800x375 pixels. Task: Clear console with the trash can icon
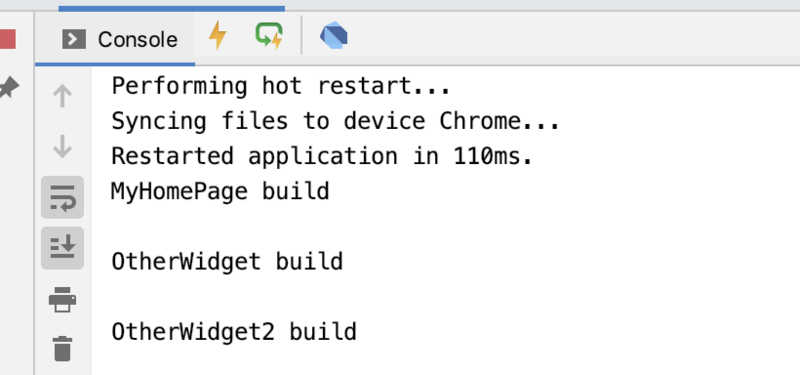(62, 348)
